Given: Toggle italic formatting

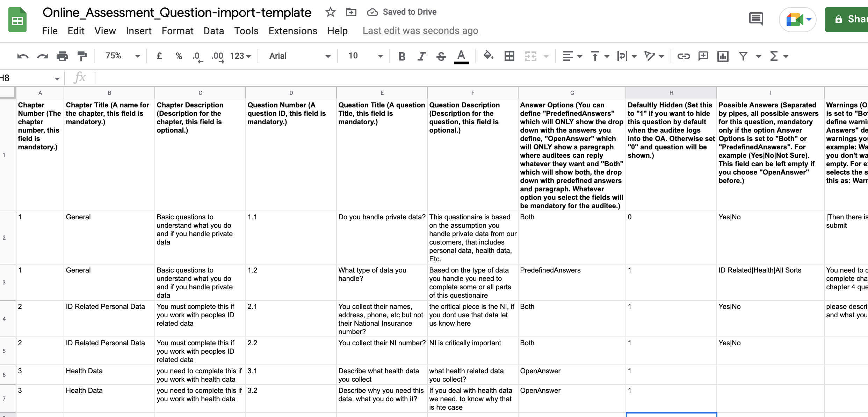Looking at the screenshot, I should tap(421, 56).
